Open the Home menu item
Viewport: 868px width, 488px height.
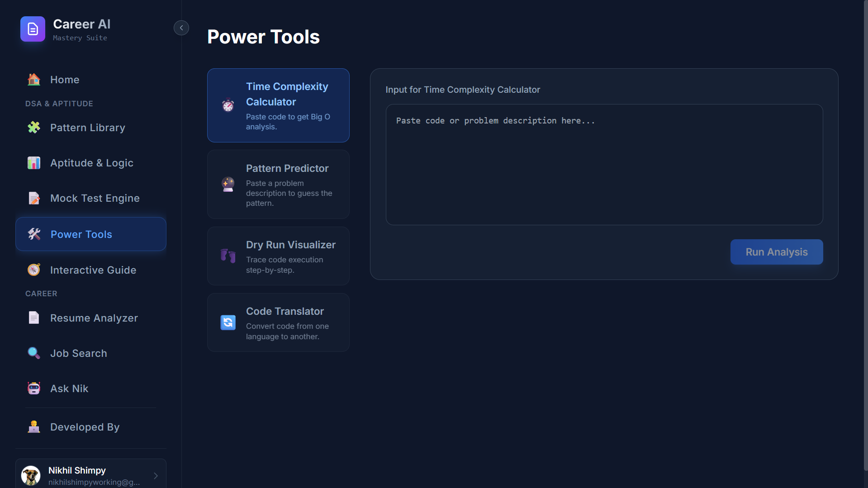coord(91,80)
